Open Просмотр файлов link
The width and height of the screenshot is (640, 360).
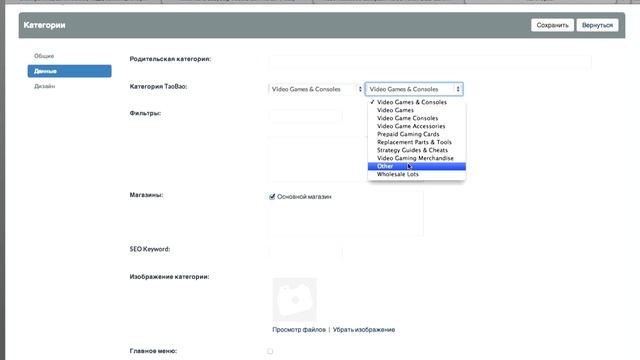[x=299, y=329]
